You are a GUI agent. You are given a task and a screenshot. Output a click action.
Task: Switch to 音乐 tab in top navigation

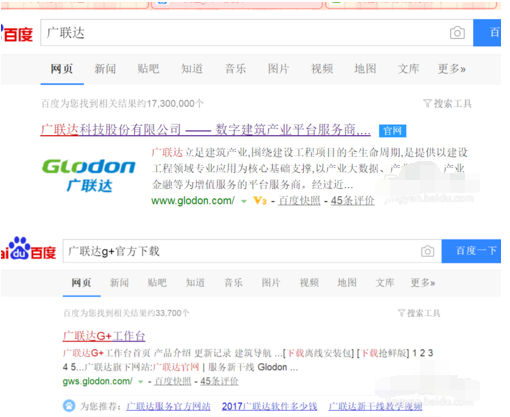click(235, 69)
